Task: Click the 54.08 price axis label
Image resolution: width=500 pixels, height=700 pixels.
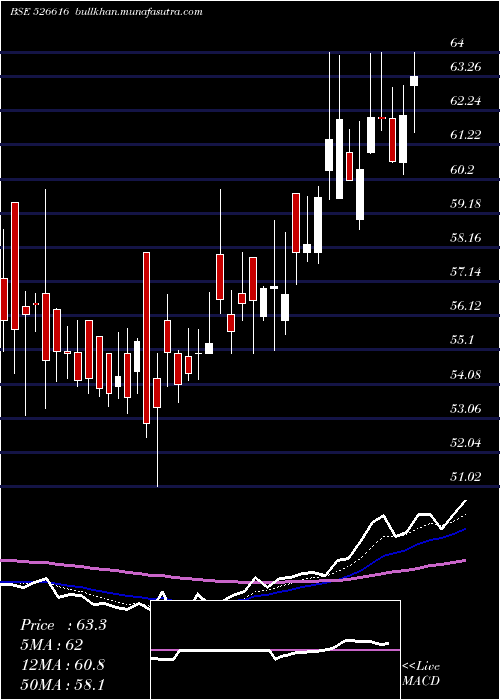Action: coord(466,374)
